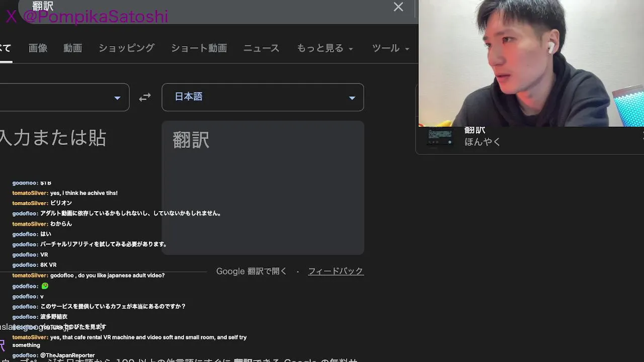Click the @PompikaSatoshi handle text
Image resolution: width=644 pixels, height=362 pixels.
[96, 17]
